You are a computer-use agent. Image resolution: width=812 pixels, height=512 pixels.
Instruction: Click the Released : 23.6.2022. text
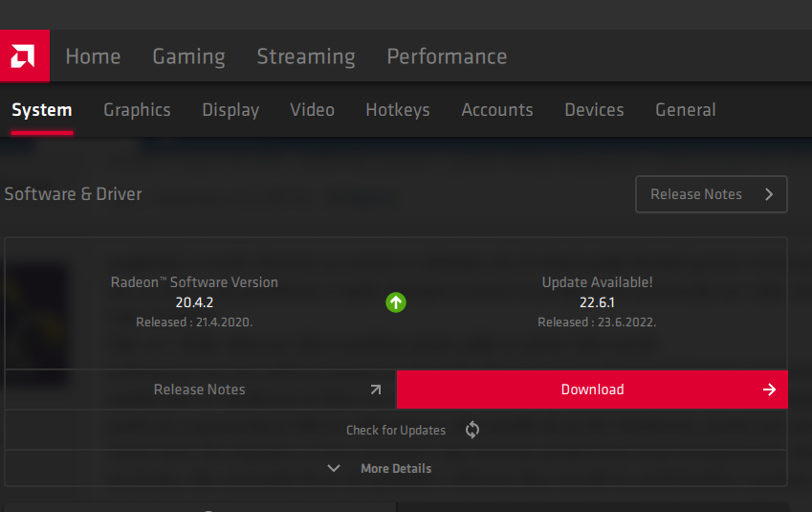[x=597, y=322]
